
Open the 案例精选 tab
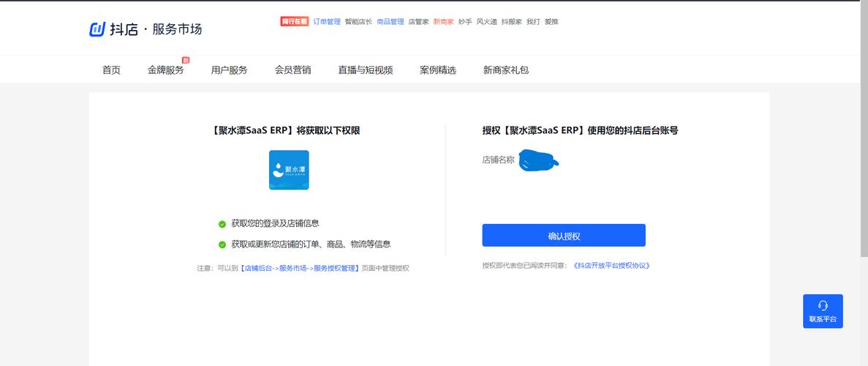tap(438, 70)
